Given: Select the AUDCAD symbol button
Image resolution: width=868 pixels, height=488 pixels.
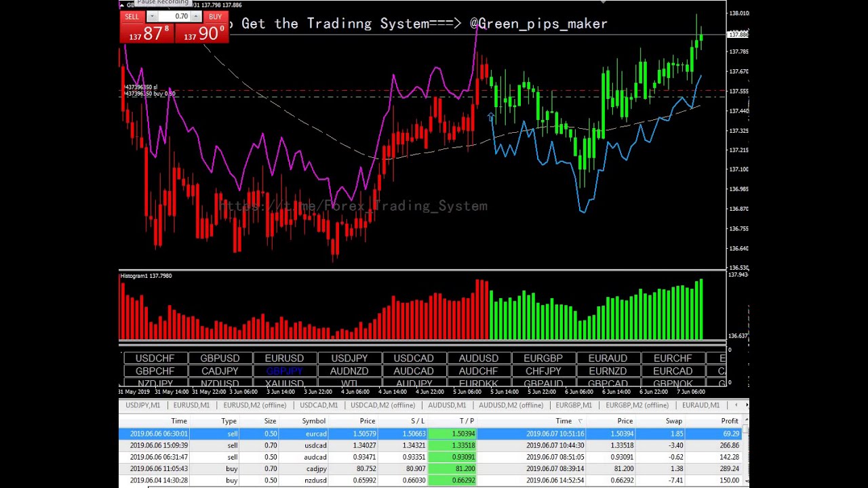Looking at the screenshot, I should 414,371.
